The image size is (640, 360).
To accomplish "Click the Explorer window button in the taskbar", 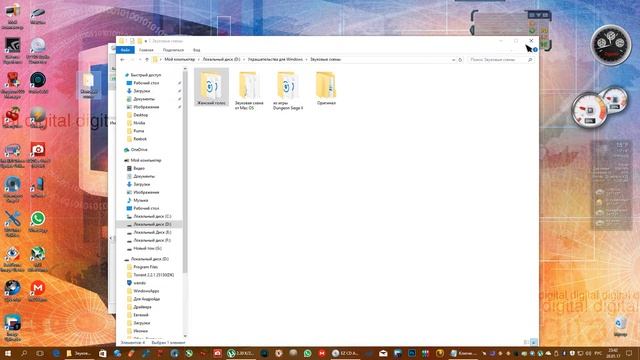I will click(x=79, y=353).
